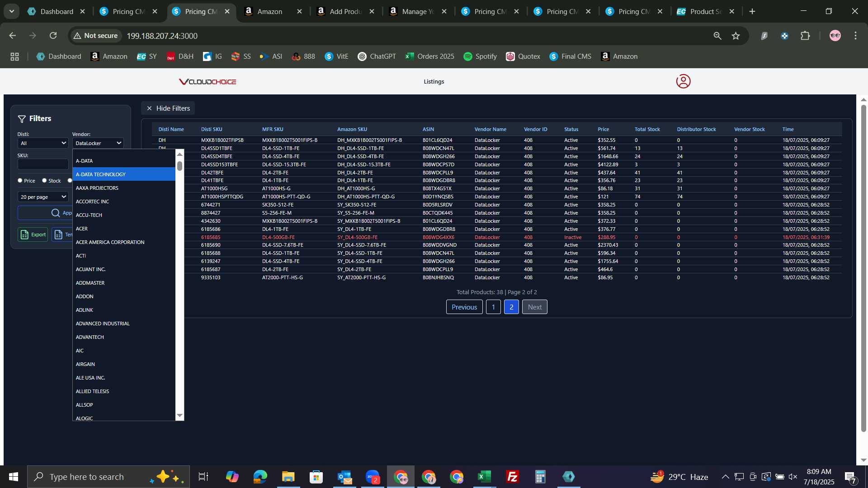
Task: Open the ChatGPT bookmark
Action: pyautogui.click(x=377, y=56)
